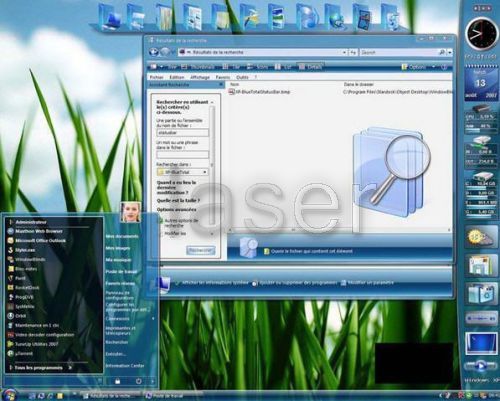Click the phrase in file field
500x401 pixels.
tap(183, 155)
